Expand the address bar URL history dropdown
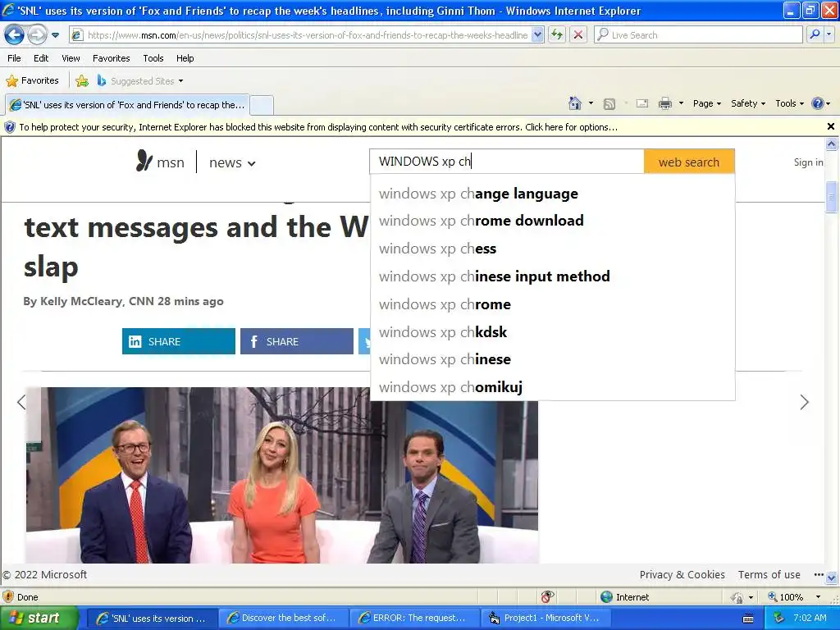Viewport: 840px width, 630px height. 538,35
